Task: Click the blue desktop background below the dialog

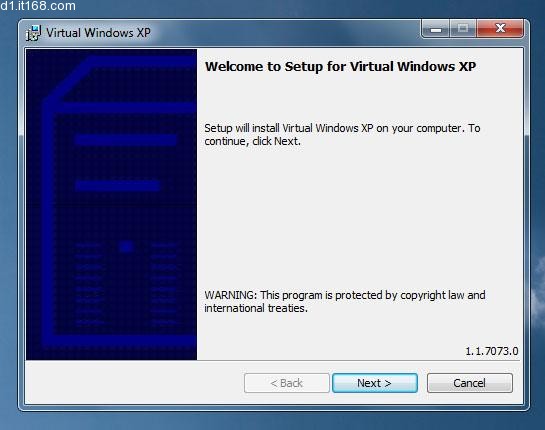Action: point(272,421)
